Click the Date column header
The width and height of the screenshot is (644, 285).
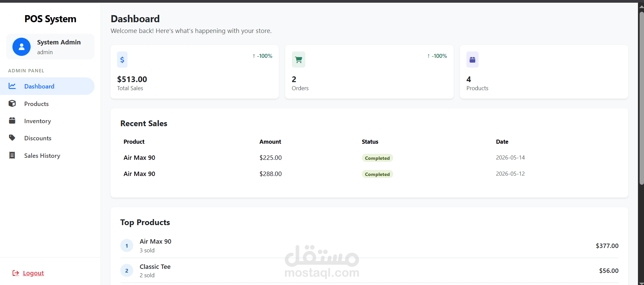point(502,142)
